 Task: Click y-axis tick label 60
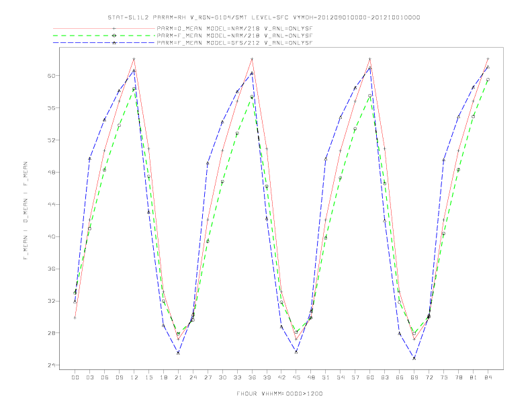[51, 76]
